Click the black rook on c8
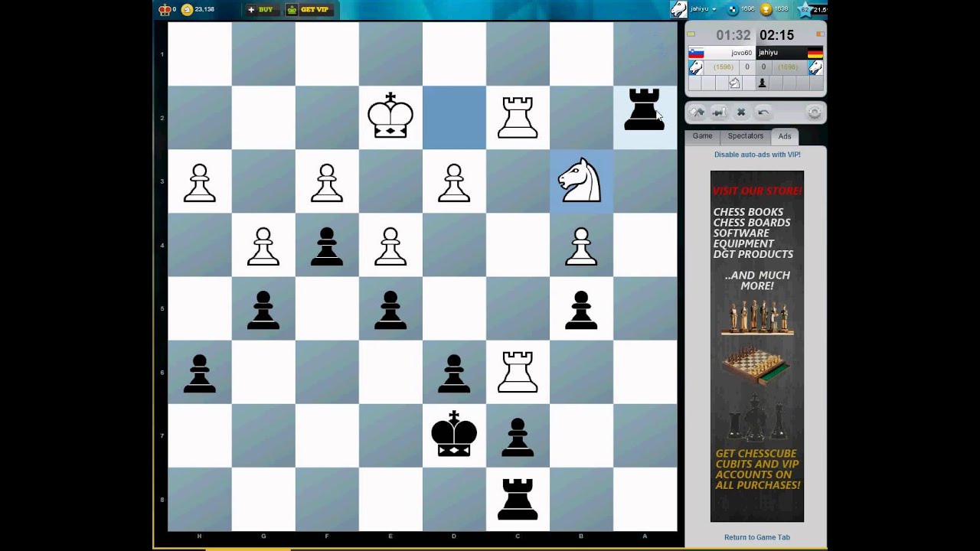 point(518,499)
